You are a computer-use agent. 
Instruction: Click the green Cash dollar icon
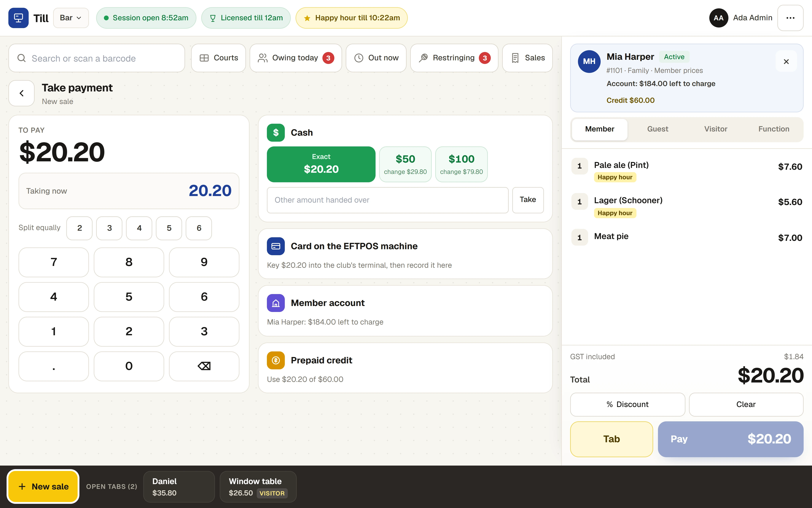click(276, 133)
